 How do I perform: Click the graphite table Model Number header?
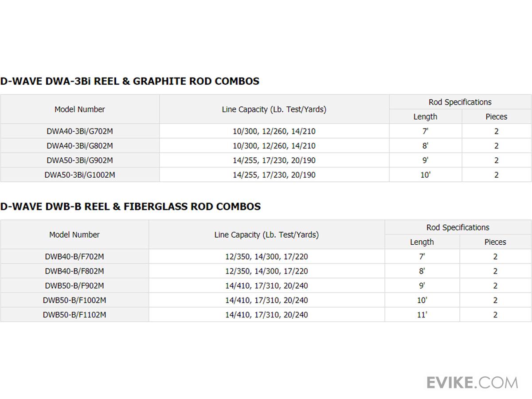pos(80,110)
